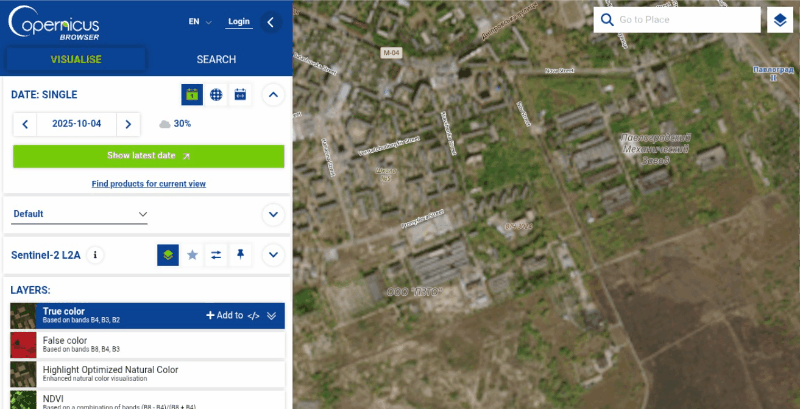Viewport: 800px width, 409px height.
Task: Select the Visualise tab
Action: [76, 60]
